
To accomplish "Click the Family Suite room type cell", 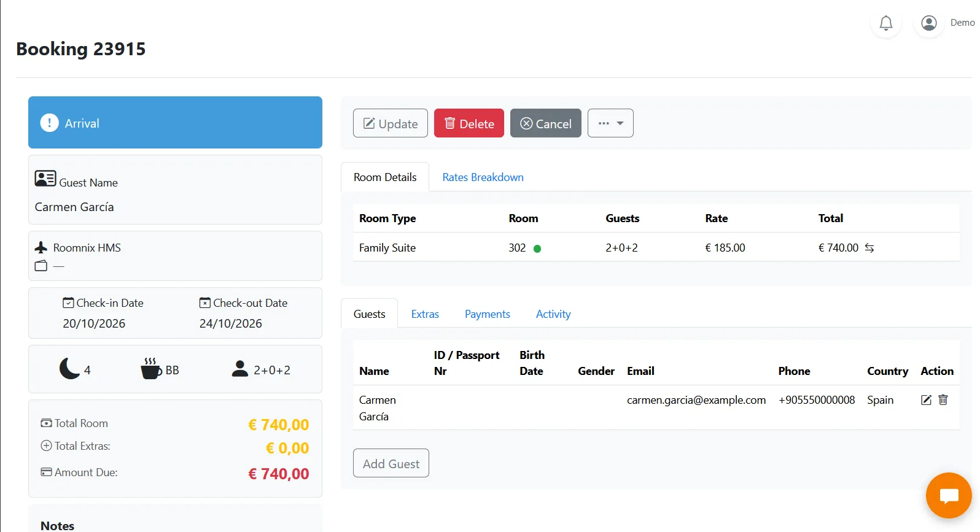I will coord(387,248).
